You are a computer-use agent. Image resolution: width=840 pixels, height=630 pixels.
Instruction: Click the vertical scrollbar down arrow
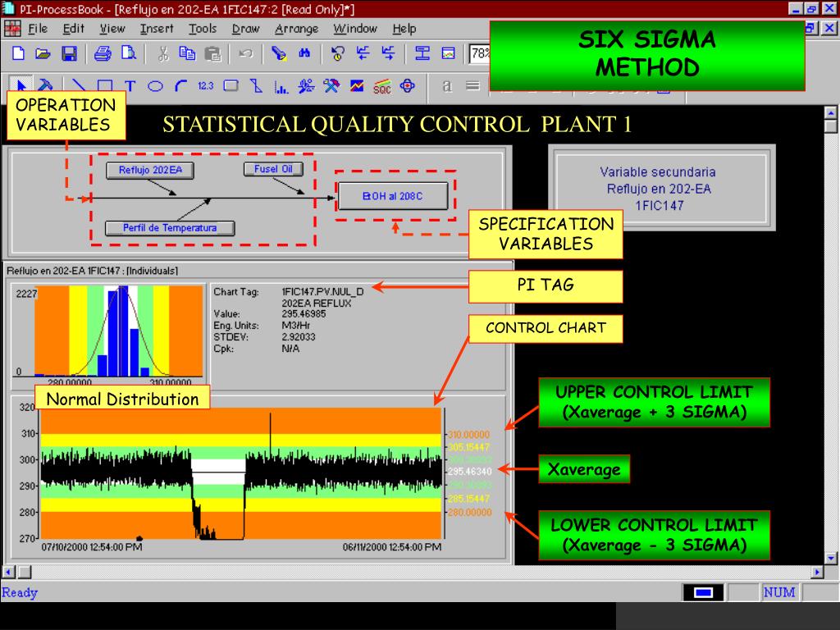pyautogui.click(x=830, y=558)
